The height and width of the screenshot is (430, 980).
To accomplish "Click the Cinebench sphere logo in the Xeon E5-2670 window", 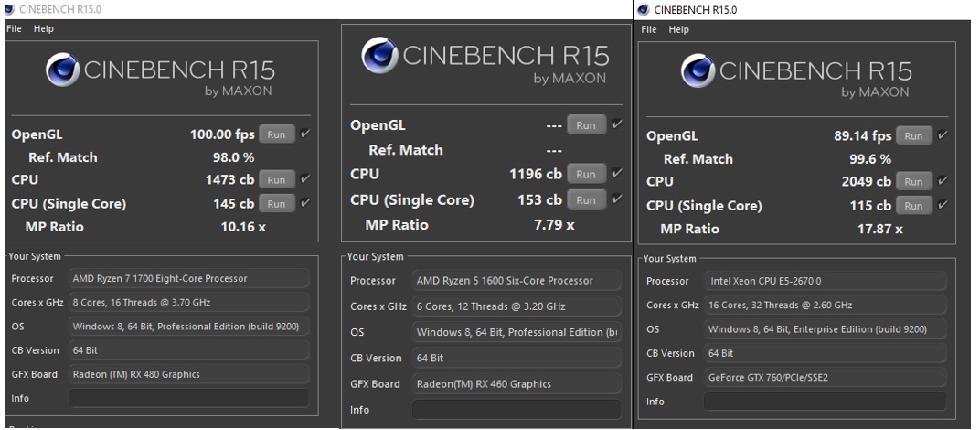I will 698,70.
